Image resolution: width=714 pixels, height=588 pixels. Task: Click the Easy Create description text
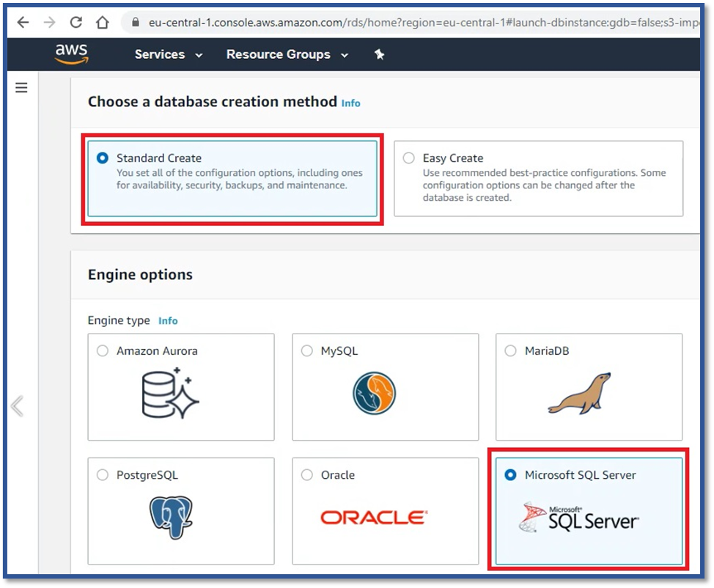[544, 185]
